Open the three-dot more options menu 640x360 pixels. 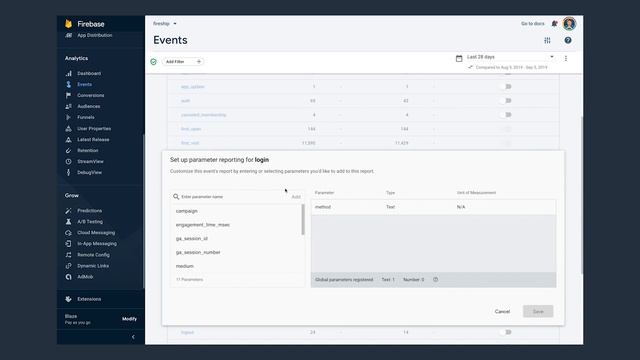click(x=566, y=58)
